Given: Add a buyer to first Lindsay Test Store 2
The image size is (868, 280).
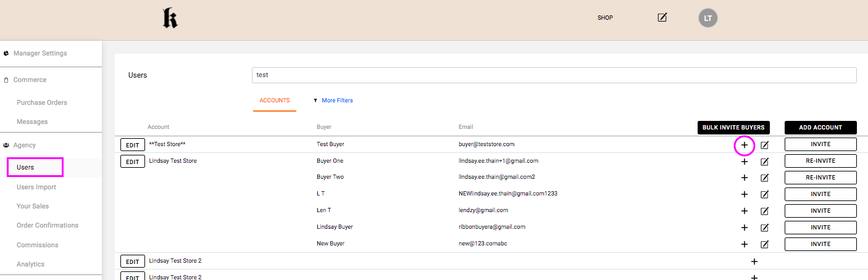Looking at the screenshot, I should click(754, 261).
